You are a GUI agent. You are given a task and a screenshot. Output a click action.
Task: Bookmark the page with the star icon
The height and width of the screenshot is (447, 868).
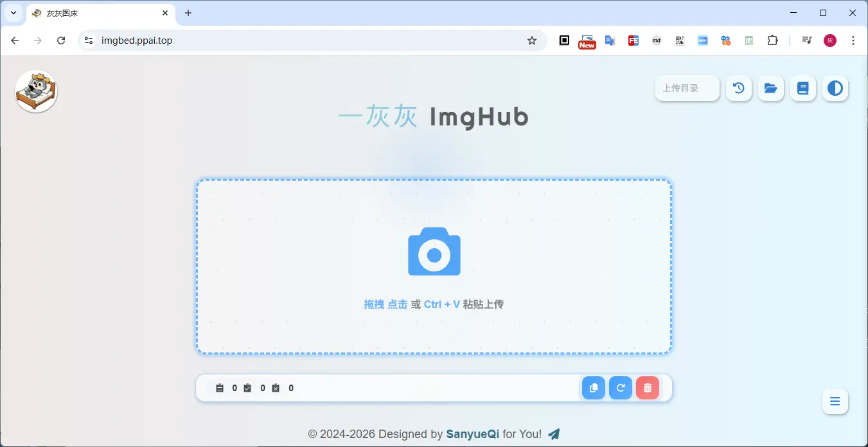532,40
